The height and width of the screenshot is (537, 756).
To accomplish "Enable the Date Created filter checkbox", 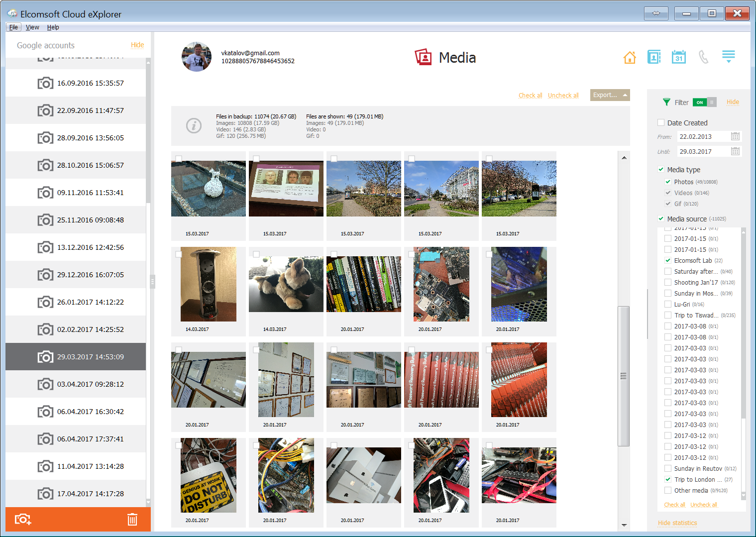I will tap(661, 122).
